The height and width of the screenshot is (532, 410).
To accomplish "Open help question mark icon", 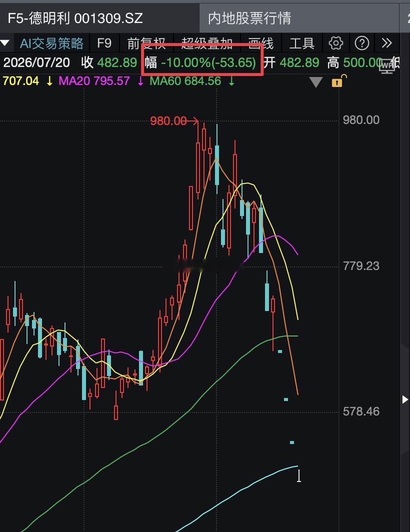I will [362, 43].
